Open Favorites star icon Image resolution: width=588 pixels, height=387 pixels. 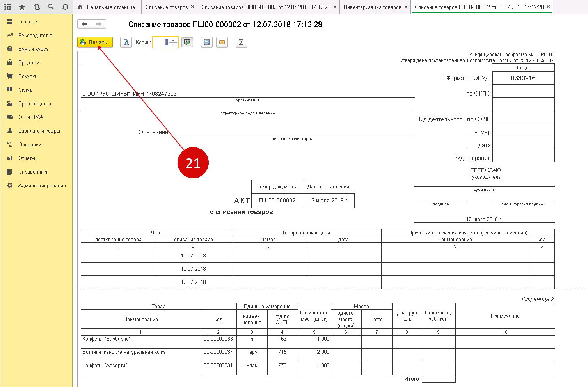point(22,7)
